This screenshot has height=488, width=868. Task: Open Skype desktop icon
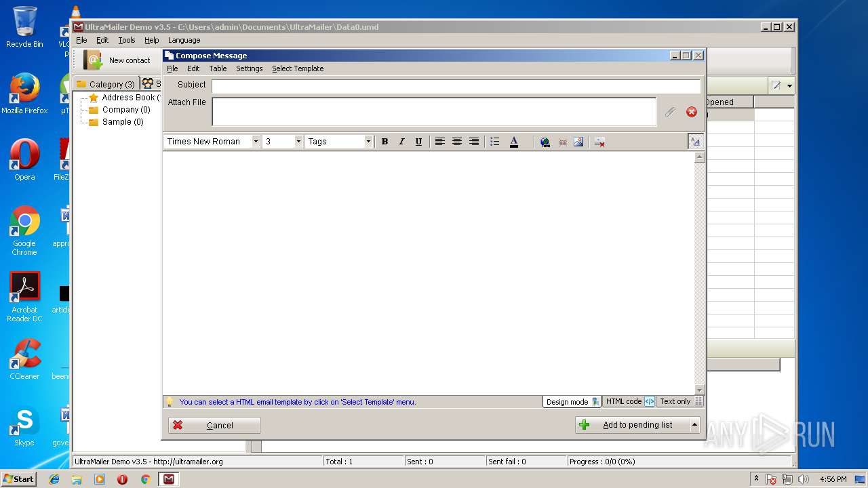click(x=24, y=426)
